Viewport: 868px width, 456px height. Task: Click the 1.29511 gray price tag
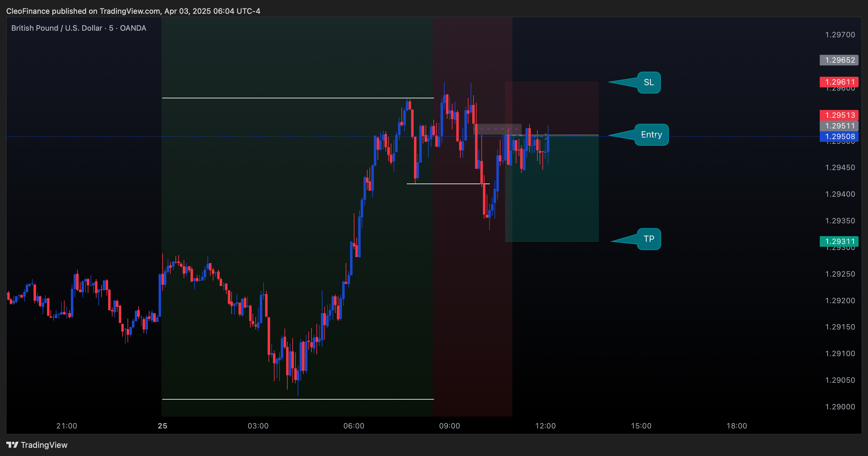(839, 126)
